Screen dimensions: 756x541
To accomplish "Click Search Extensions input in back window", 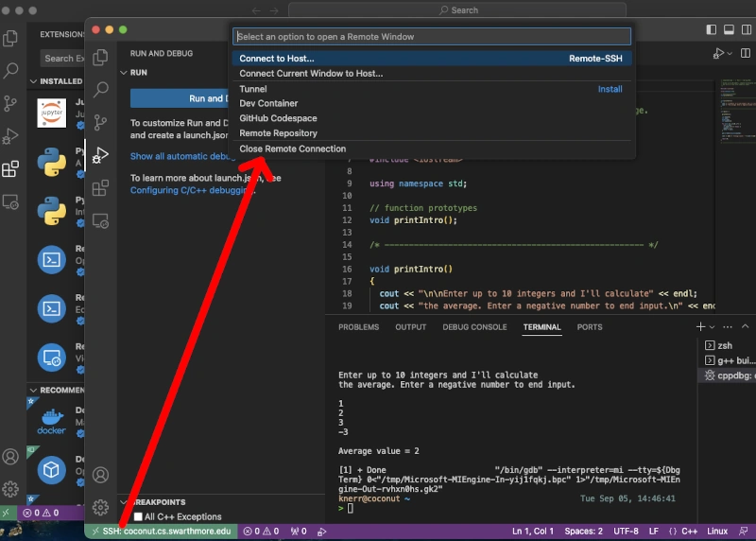I will 62,59.
